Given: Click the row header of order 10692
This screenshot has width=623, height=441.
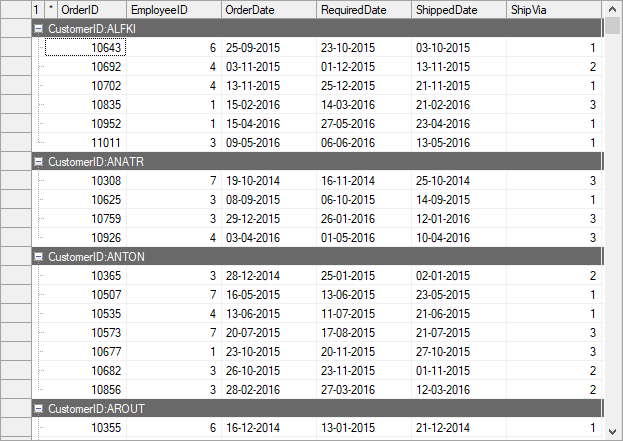Looking at the screenshot, I should 15,67.
